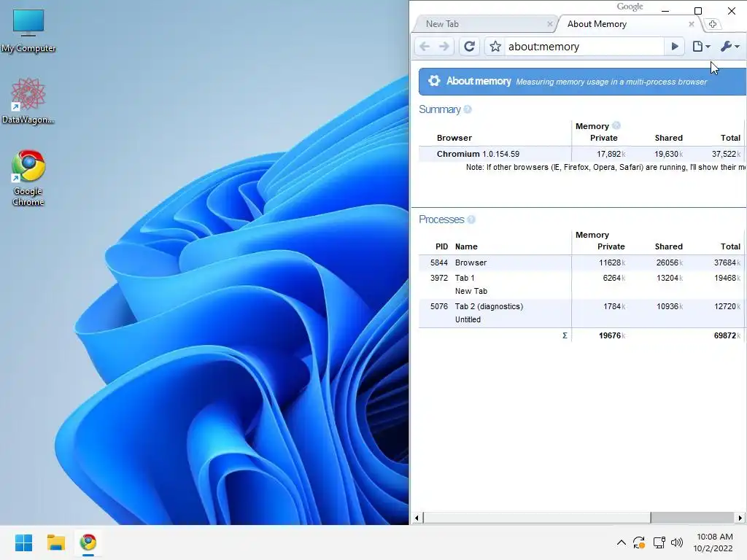
Task: Click the help icon next to Memory in Summary
Action: tap(616, 125)
